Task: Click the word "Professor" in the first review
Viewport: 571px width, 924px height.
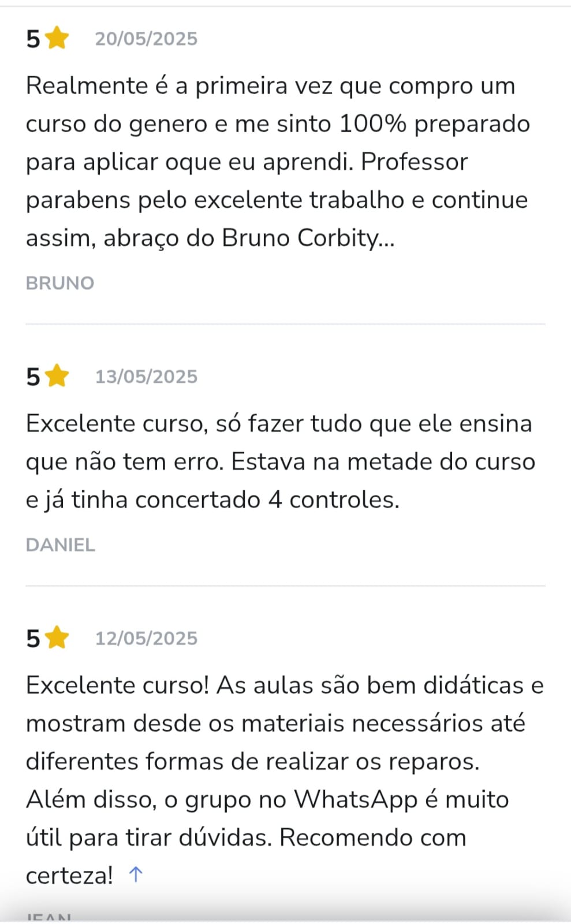Action: (x=414, y=162)
